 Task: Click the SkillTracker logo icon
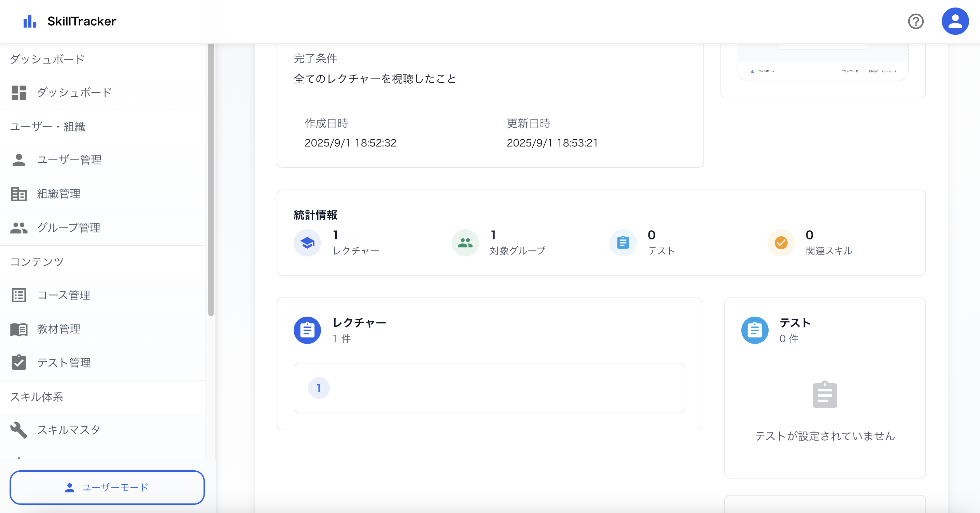pos(30,21)
